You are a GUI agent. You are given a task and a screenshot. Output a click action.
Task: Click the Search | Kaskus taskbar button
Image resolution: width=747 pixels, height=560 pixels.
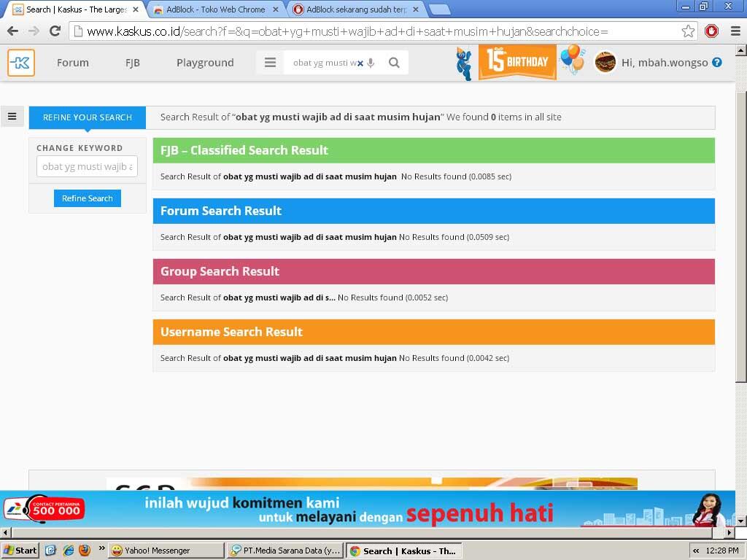point(403,551)
